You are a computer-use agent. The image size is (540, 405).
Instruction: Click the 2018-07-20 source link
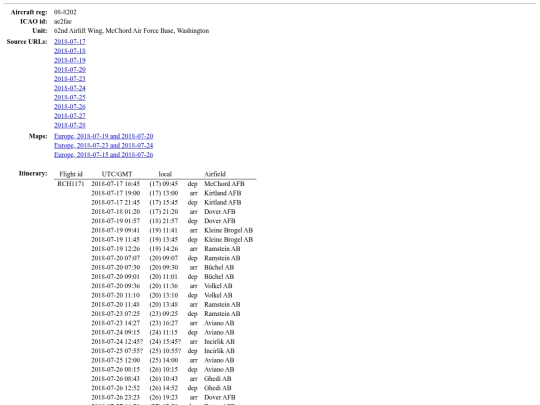tap(70, 70)
